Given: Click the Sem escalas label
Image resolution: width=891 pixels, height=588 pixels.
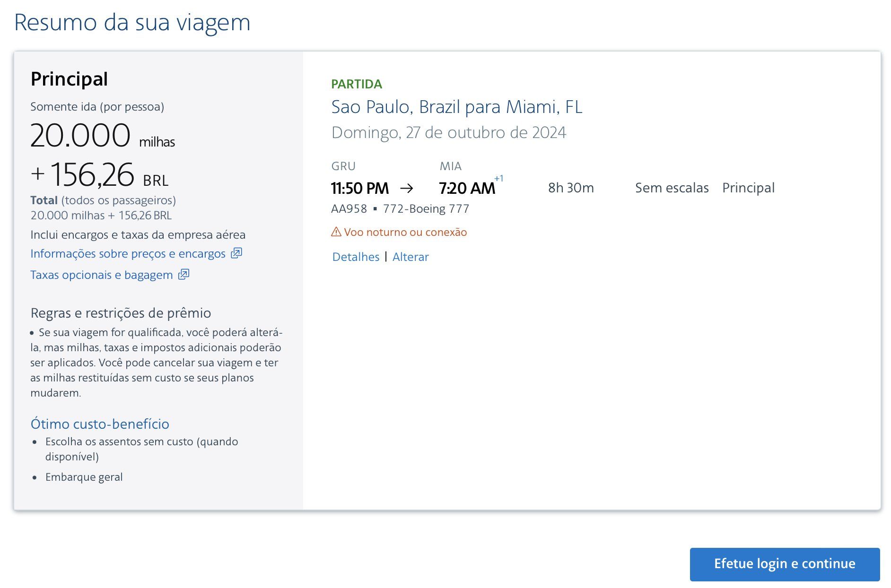Looking at the screenshot, I should click(672, 188).
